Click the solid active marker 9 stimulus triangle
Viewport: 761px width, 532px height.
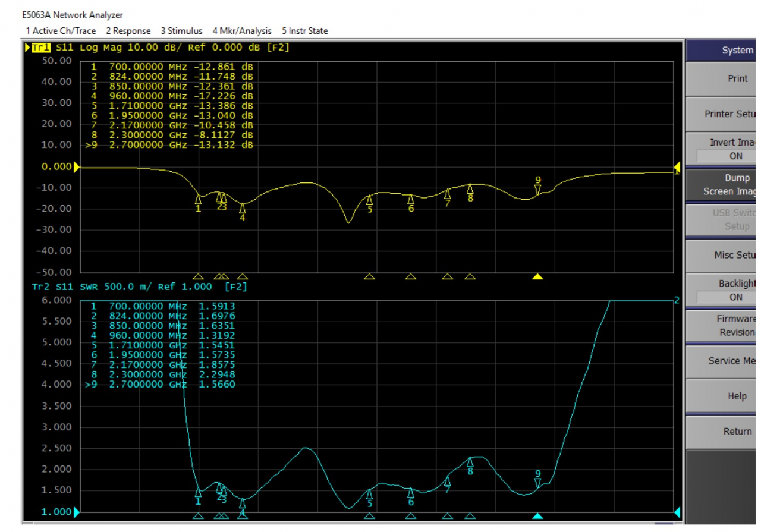click(537, 277)
